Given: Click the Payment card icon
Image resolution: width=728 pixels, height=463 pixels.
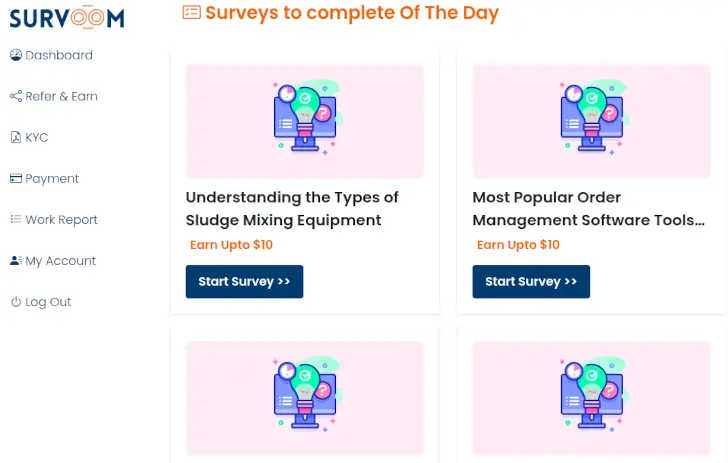Looking at the screenshot, I should click(16, 178).
